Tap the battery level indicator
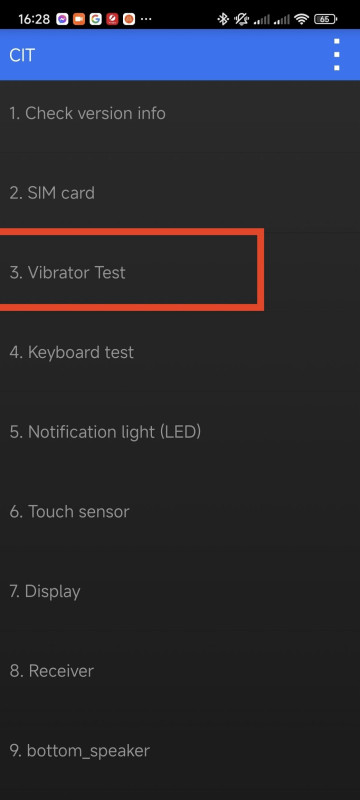The width and height of the screenshot is (360, 800). (325, 19)
